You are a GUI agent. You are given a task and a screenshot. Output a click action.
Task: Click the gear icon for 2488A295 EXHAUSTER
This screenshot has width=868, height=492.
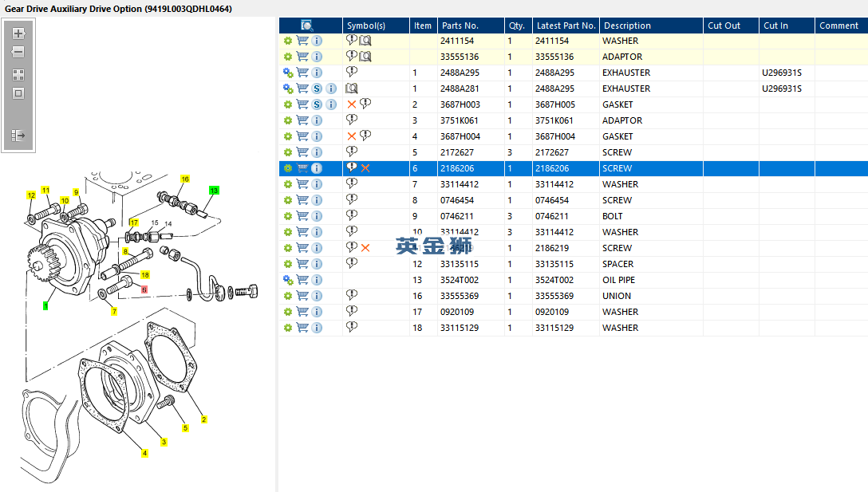[x=288, y=73]
